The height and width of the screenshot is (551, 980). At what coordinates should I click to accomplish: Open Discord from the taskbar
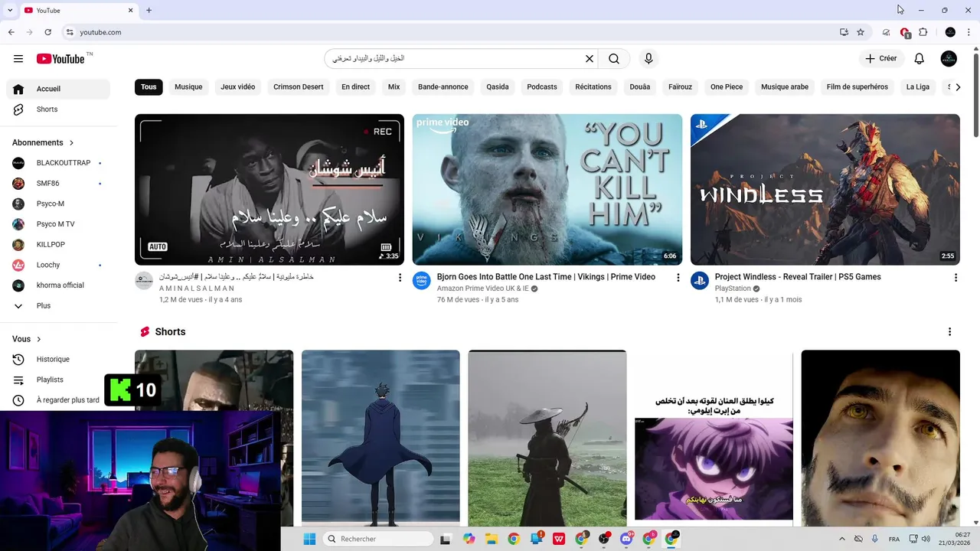point(627,539)
